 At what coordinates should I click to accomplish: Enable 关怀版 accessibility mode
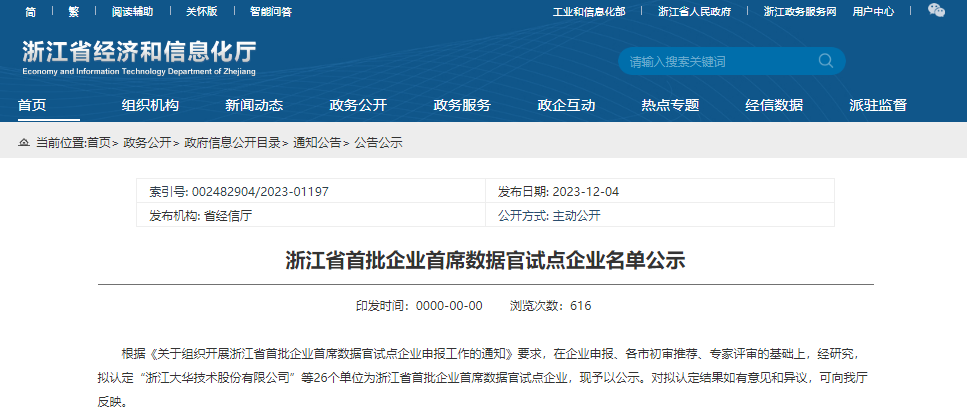(x=201, y=12)
